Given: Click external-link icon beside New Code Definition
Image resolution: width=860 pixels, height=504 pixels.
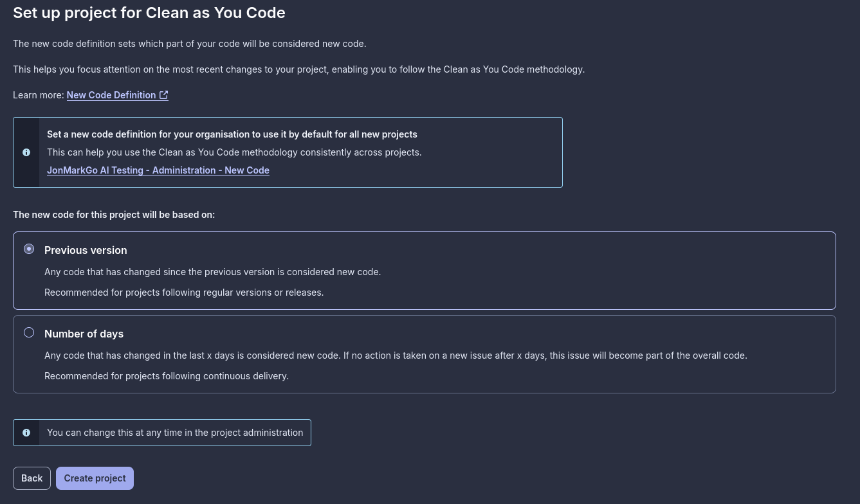Looking at the screenshot, I should pyautogui.click(x=164, y=95).
